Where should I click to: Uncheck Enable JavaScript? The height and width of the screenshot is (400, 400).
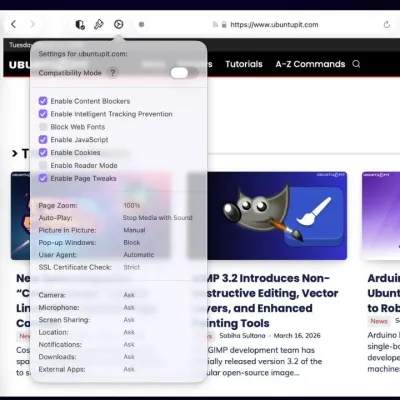[x=43, y=140]
